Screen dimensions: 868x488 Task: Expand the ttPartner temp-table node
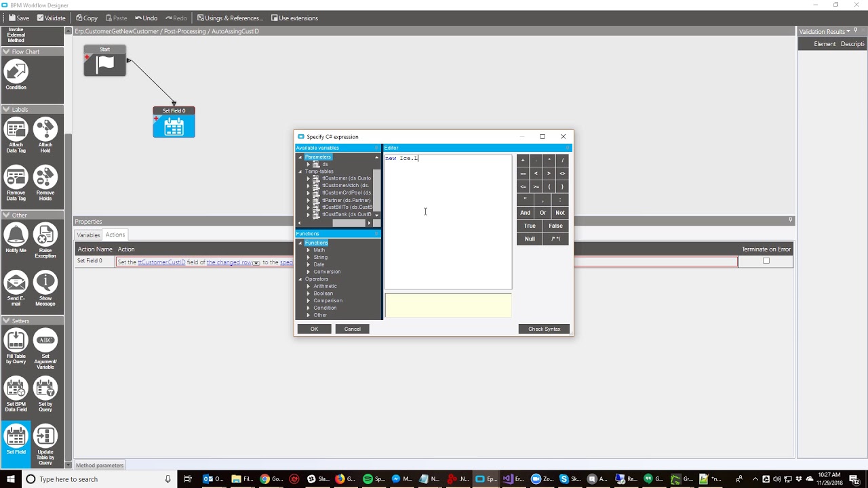309,200
